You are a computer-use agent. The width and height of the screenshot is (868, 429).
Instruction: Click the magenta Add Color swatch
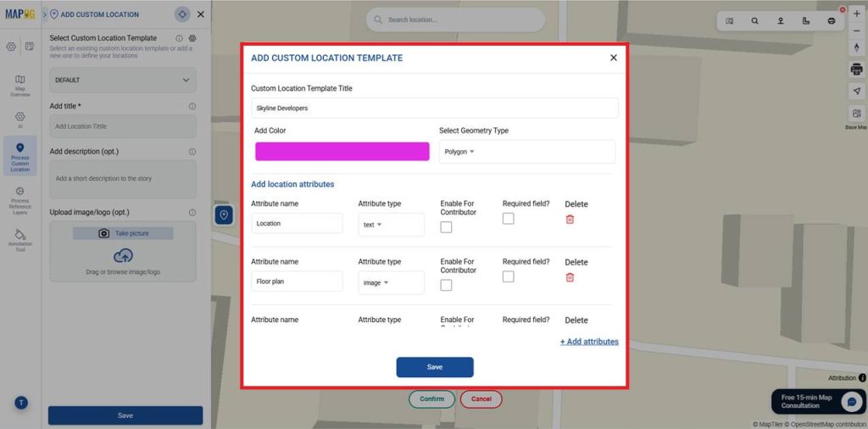tap(342, 152)
